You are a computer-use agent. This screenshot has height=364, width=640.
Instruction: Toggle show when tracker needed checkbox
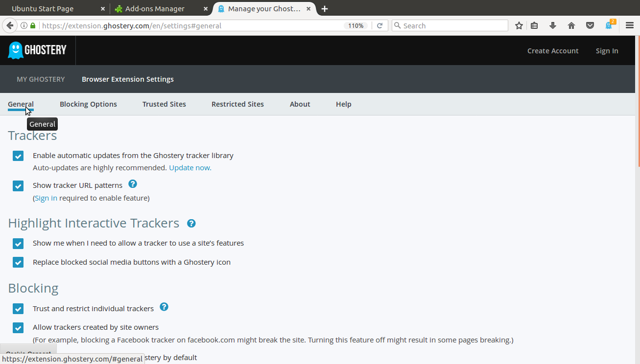pyautogui.click(x=18, y=244)
